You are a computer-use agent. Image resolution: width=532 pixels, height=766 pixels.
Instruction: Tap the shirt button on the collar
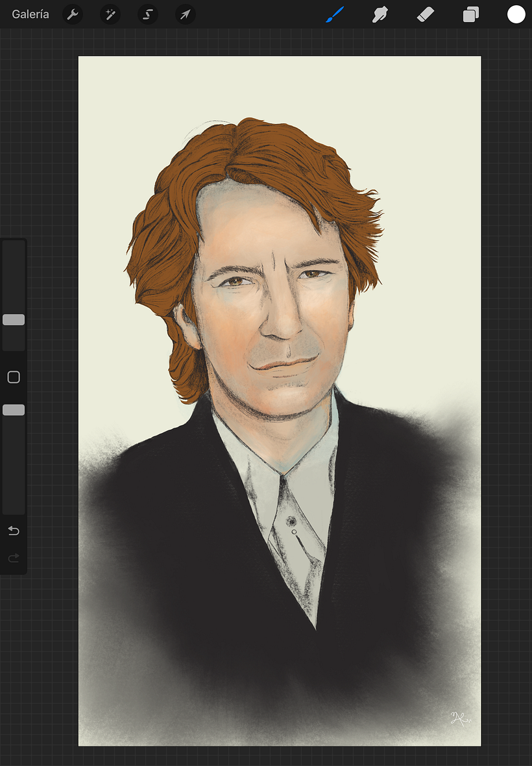pos(291,521)
